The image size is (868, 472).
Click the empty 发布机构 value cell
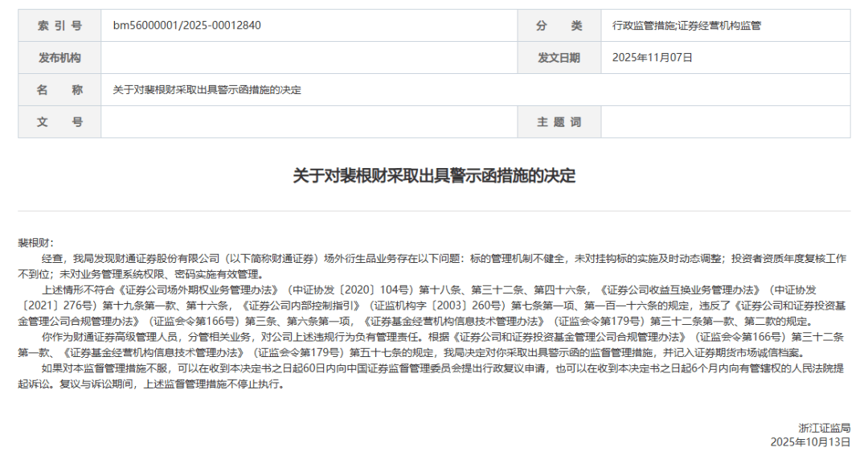point(313,57)
